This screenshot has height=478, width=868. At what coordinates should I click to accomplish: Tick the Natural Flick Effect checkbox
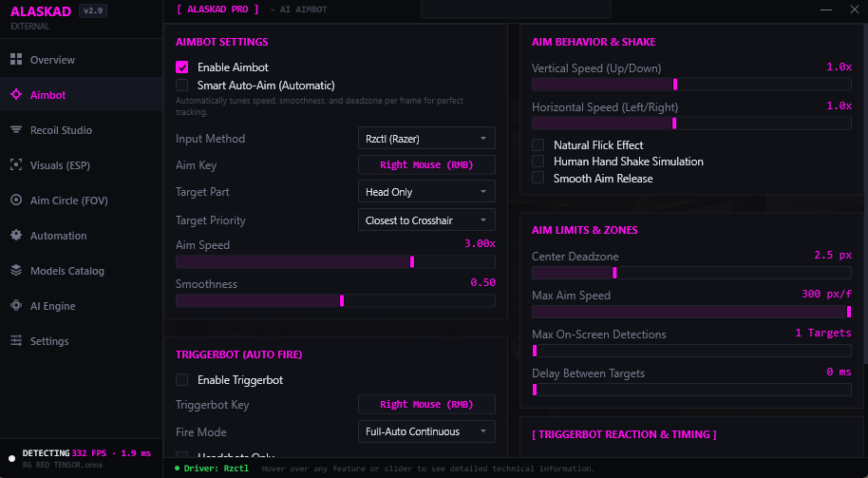[538, 145]
